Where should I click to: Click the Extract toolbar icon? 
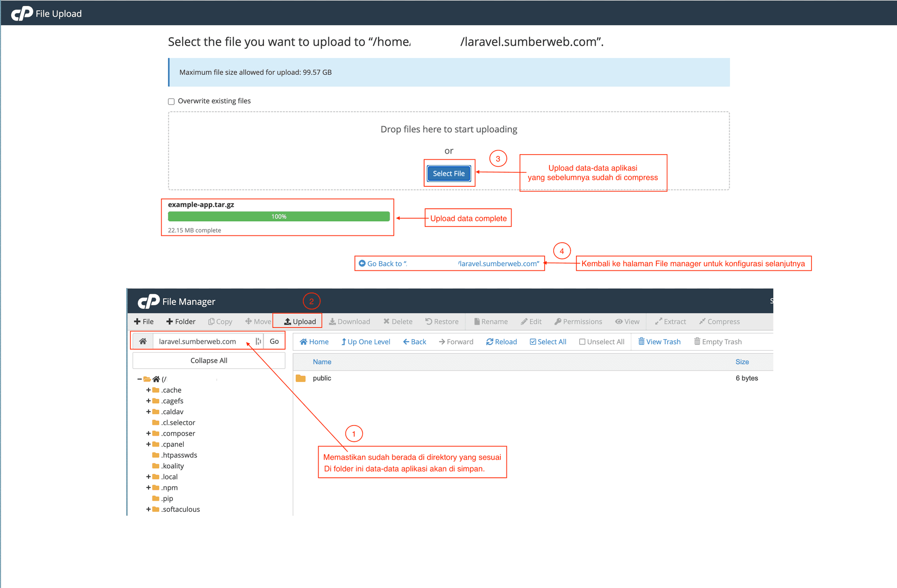pos(658,321)
